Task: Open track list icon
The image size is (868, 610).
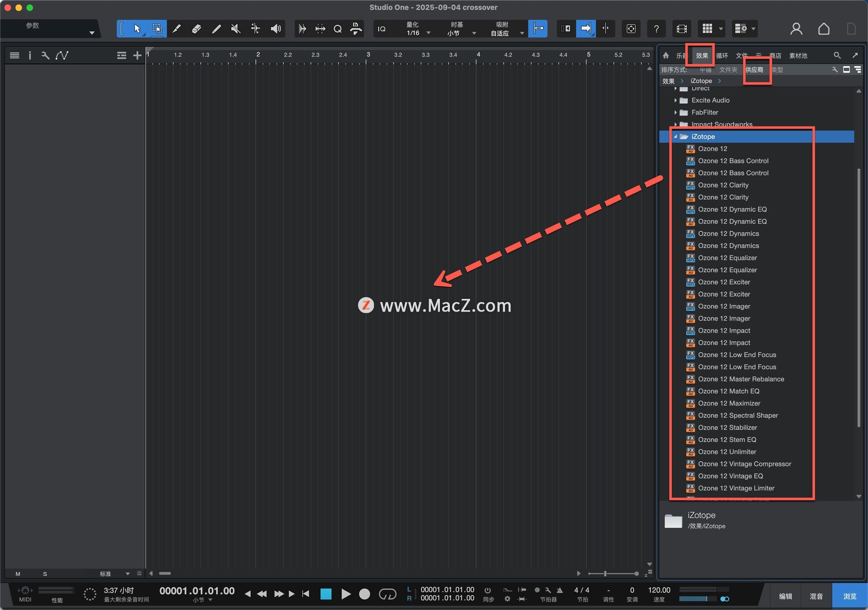Action: pyautogui.click(x=14, y=56)
